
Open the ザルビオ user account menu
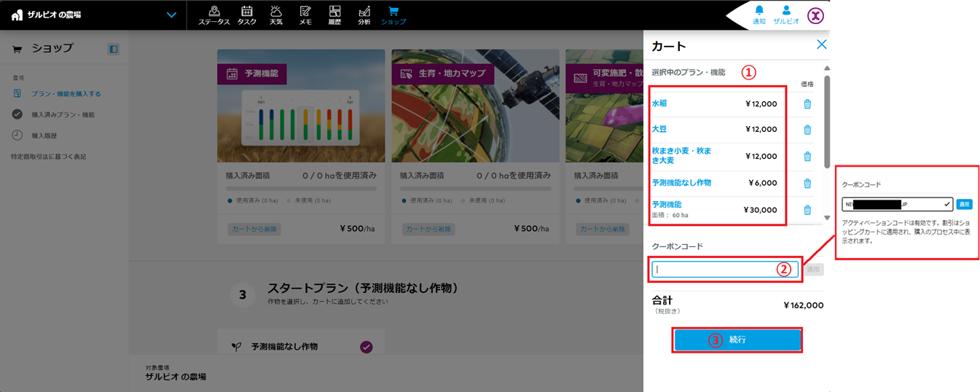tap(786, 15)
